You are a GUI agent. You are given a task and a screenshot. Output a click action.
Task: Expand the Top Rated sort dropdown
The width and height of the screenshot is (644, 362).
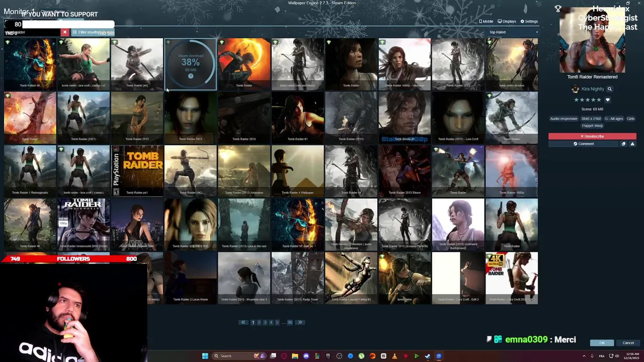click(x=513, y=32)
